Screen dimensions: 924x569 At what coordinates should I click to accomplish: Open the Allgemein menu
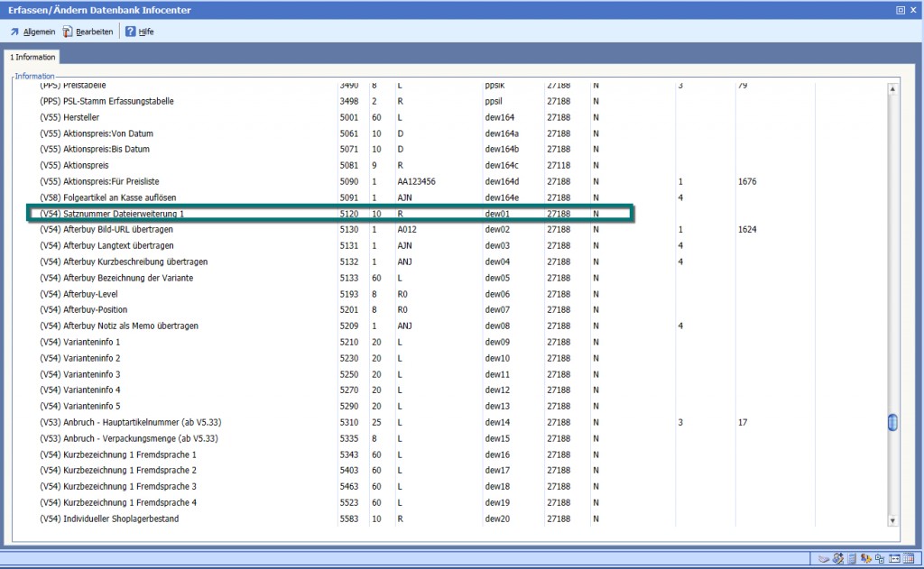tap(32, 32)
